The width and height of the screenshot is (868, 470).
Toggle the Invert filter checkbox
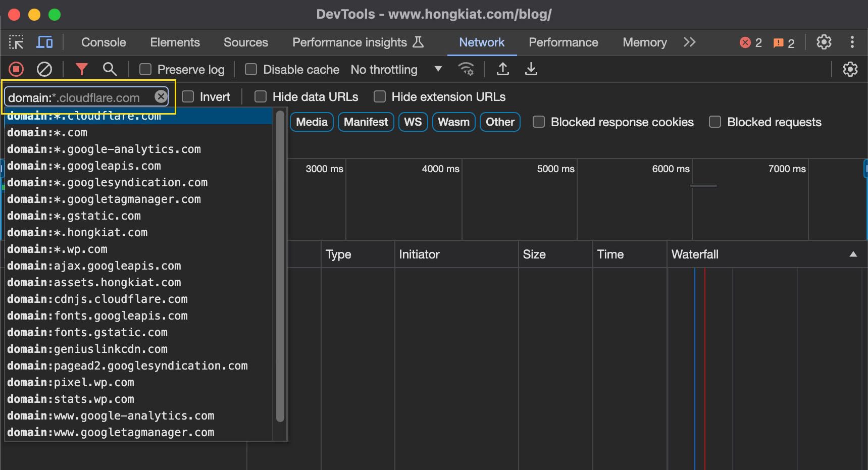(188, 96)
